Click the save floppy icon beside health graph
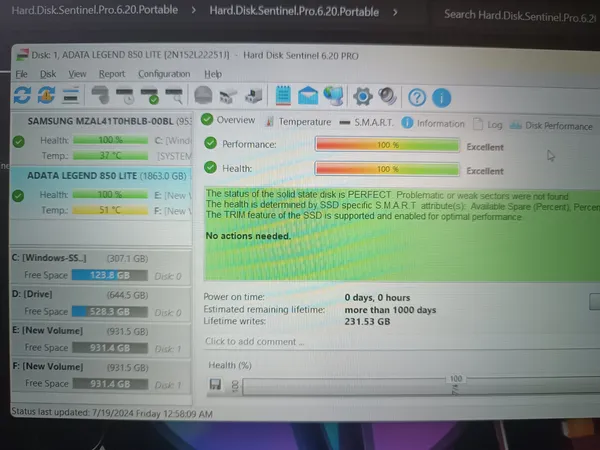This screenshot has height=450, width=600. (x=214, y=385)
